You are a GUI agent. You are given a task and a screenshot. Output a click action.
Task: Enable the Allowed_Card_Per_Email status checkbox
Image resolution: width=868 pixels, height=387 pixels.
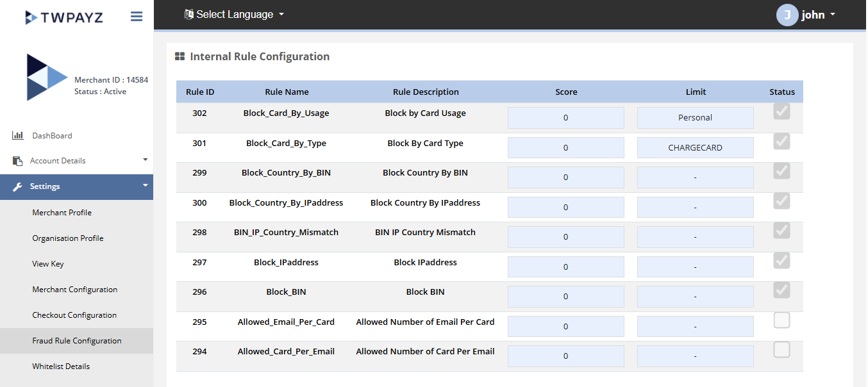(781, 350)
